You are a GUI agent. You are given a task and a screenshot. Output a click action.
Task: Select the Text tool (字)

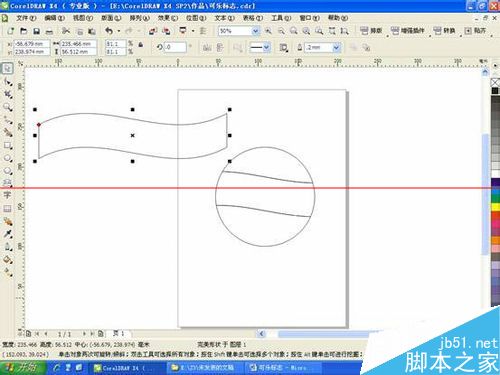tap(7, 195)
